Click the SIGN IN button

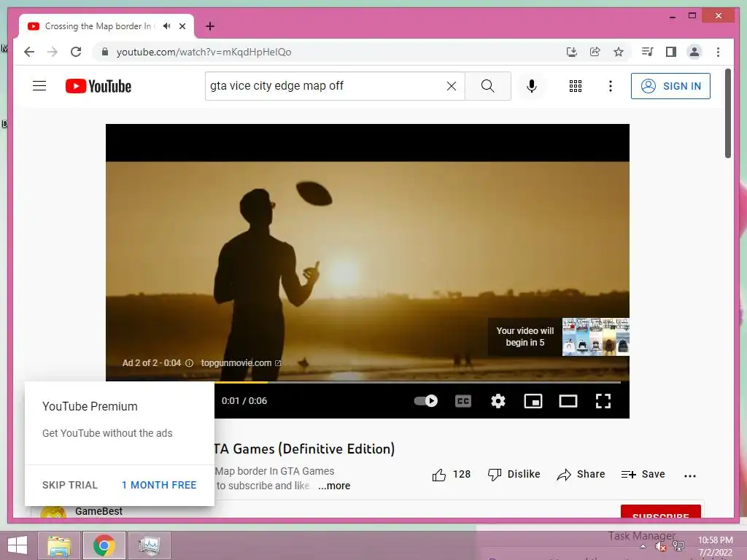[x=670, y=86]
